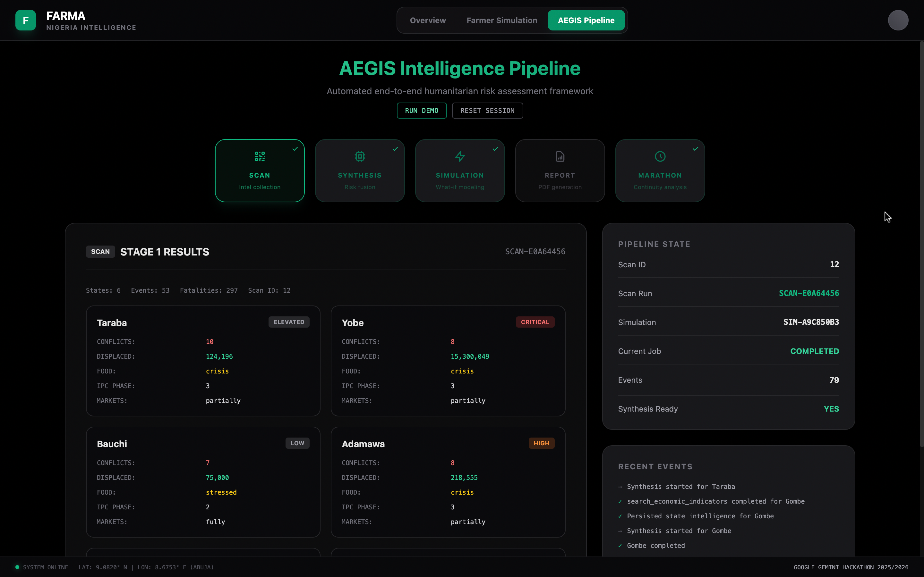Click the Marathon stage completed checkmark
Viewport: 924px width, 577px height.
[x=695, y=149]
